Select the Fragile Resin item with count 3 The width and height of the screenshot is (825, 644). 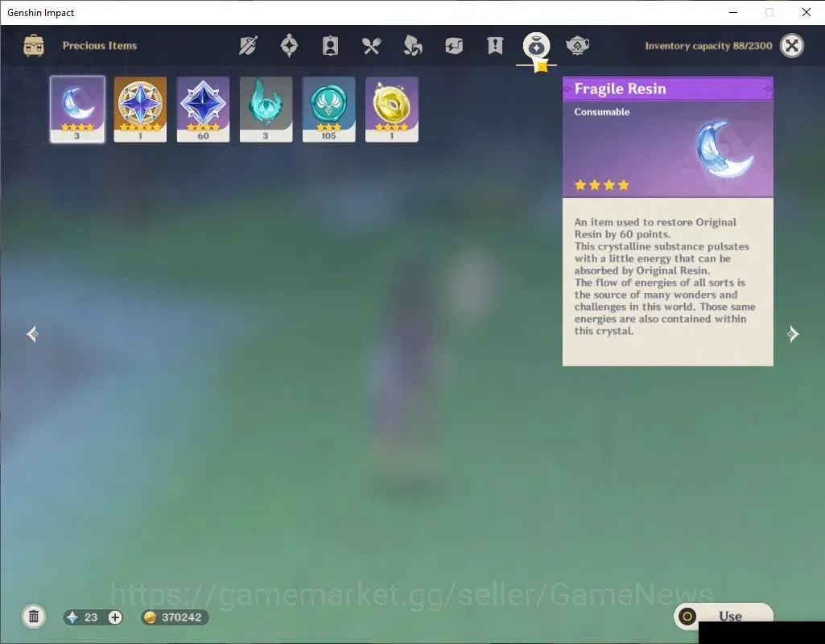click(x=77, y=109)
